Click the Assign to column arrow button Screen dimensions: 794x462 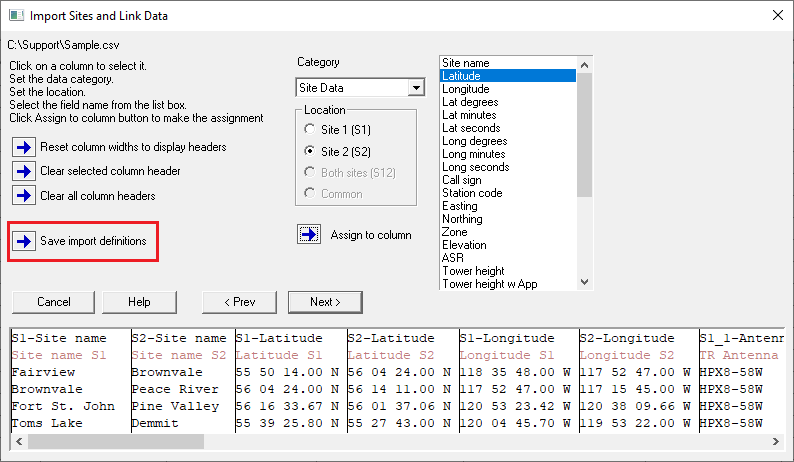click(x=309, y=235)
